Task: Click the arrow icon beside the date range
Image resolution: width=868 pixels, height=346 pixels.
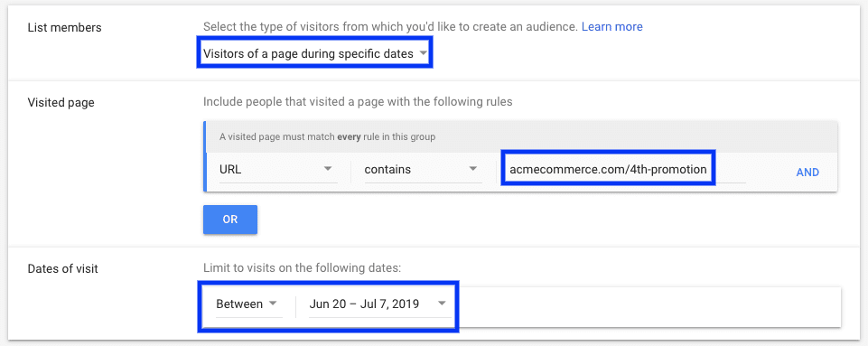Action: 442,304
